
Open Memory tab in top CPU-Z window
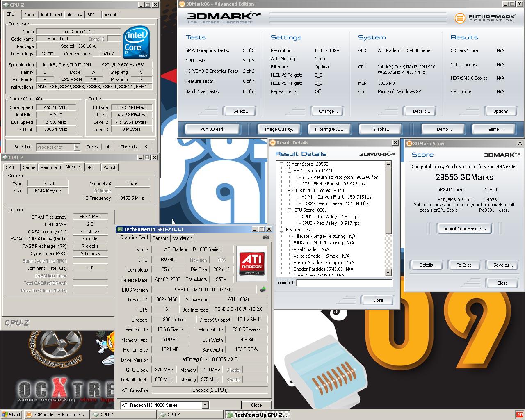pos(74,15)
